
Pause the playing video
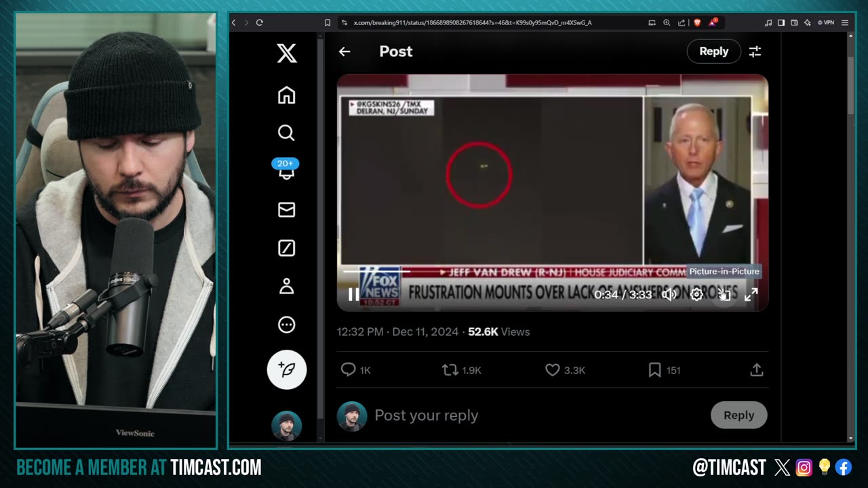click(x=353, y=294)
